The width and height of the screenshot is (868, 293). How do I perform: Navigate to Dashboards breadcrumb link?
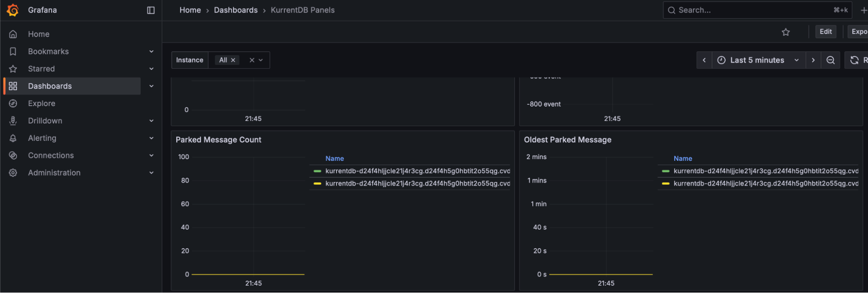(x=235, y=10)
